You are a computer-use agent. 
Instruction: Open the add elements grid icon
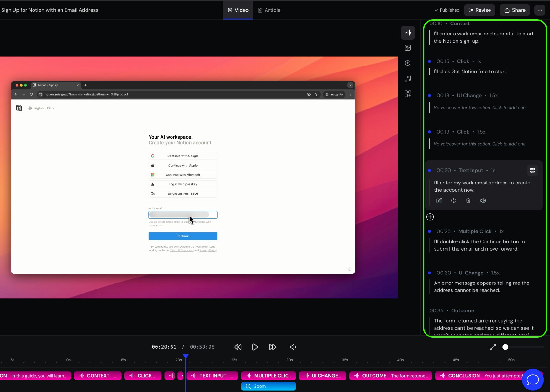[x=408, y=94]
